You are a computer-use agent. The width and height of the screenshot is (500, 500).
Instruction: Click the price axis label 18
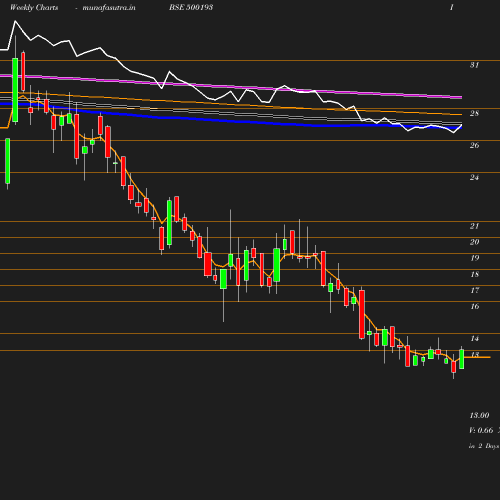coord(474,274)
